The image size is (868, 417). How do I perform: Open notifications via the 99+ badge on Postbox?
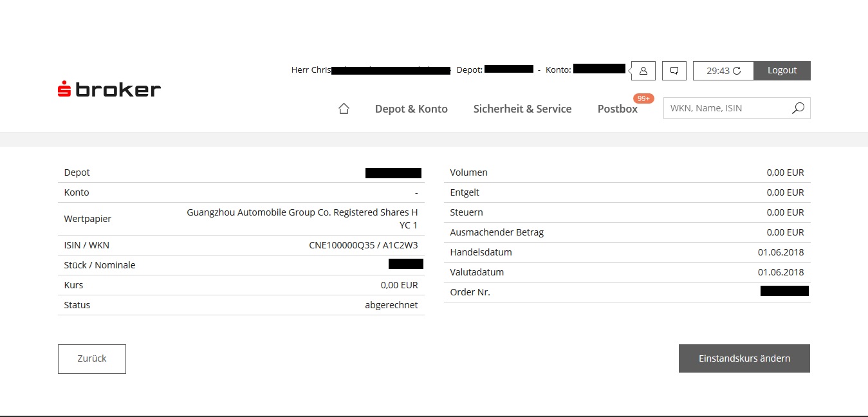point(643,98)
